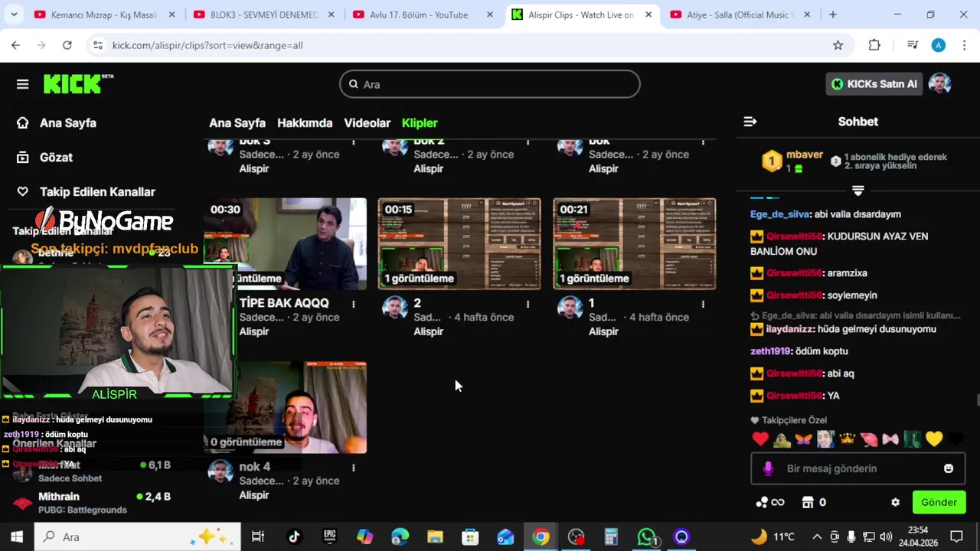Close the Kemancı Mızrap browser tab
The height and width of the screenshot is (551, 980).
coord(171,15)
